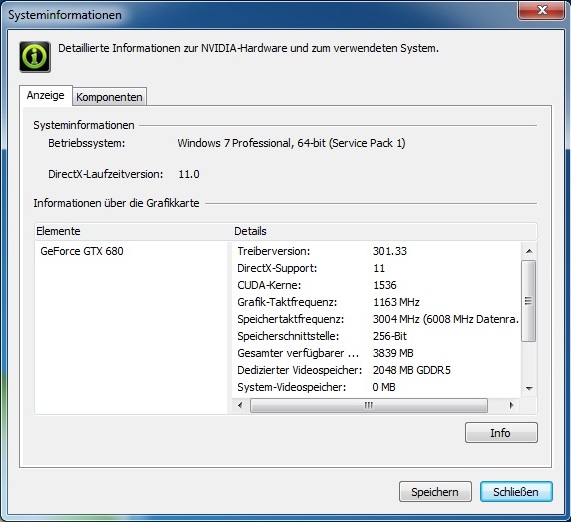Click the Info button
This screenshot has height=522, width=571.
[501, 433]
